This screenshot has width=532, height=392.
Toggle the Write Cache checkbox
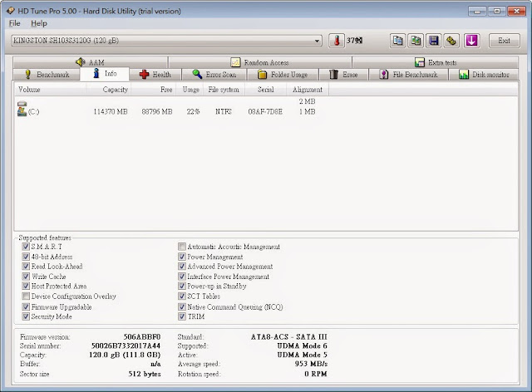click(26, 277)
